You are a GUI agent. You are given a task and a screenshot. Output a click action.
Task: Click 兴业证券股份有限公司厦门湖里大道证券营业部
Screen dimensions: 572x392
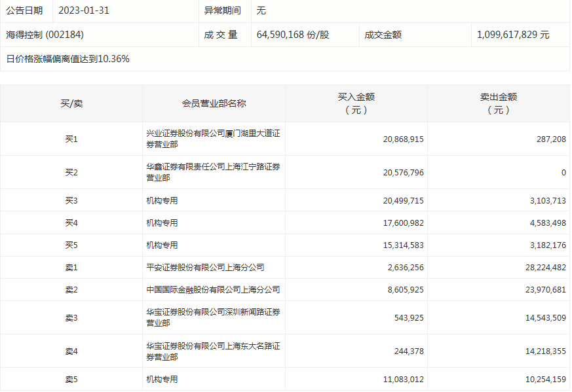[213, 139]
